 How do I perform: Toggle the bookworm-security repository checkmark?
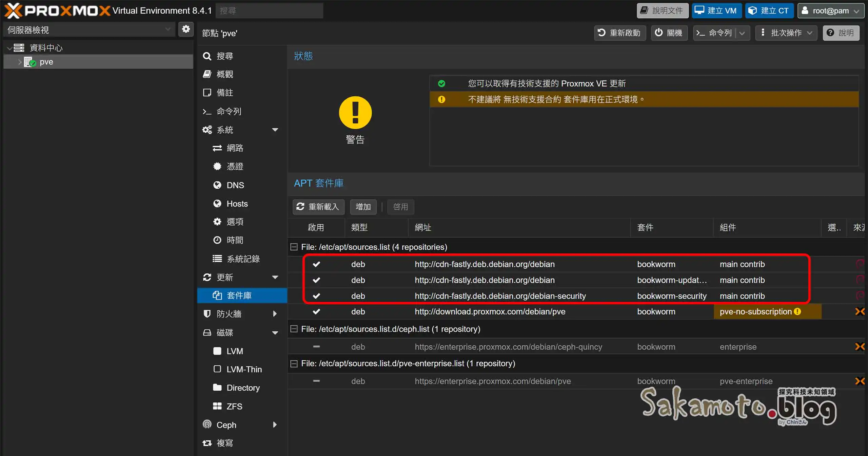coord(316,296)
